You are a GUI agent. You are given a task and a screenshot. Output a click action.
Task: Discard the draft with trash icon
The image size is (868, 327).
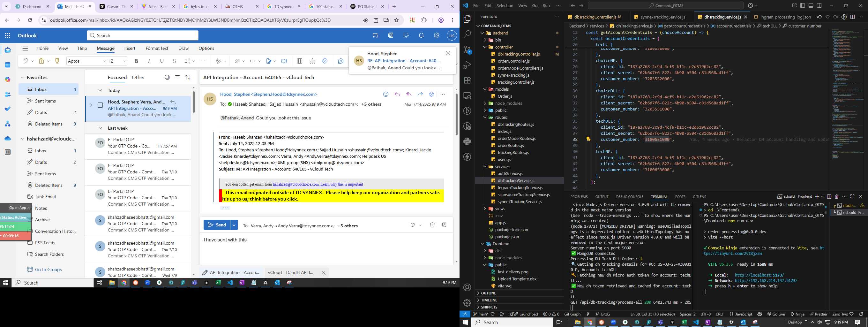(x=432, y=225)
